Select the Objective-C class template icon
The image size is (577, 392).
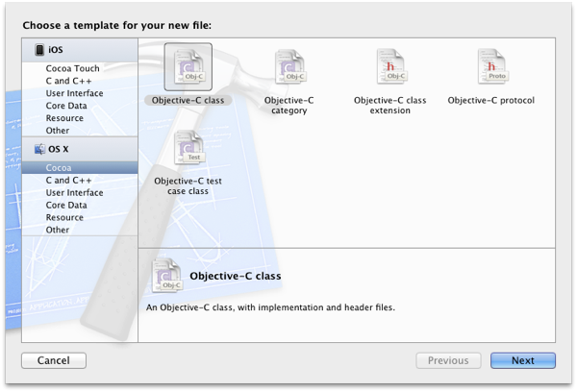pos(188,66)
